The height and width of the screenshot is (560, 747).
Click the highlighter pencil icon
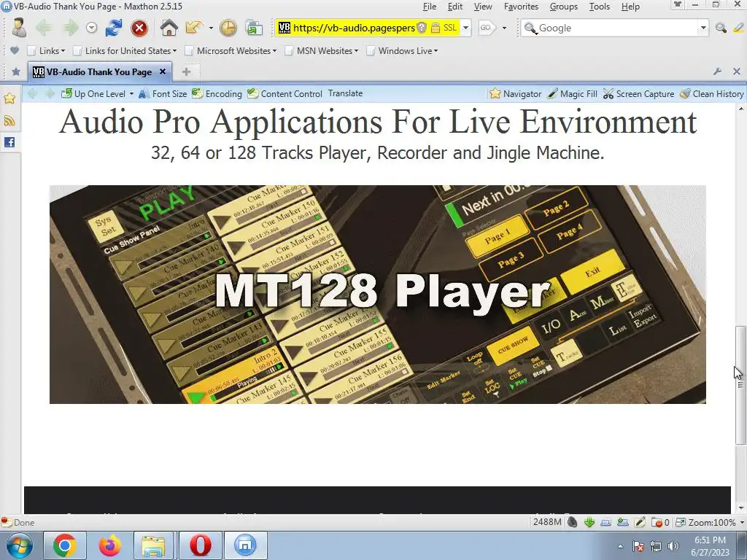pos(738,28)
